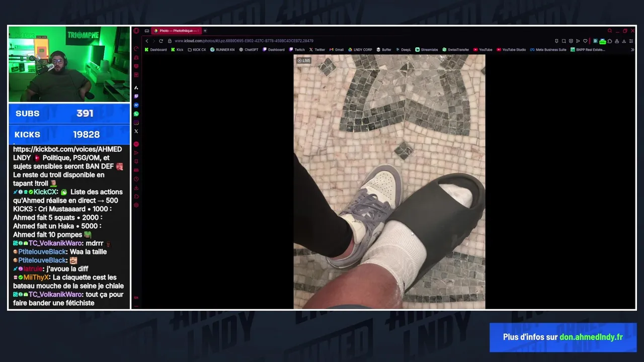Reload the iCloud photo page

coord(160,41)
